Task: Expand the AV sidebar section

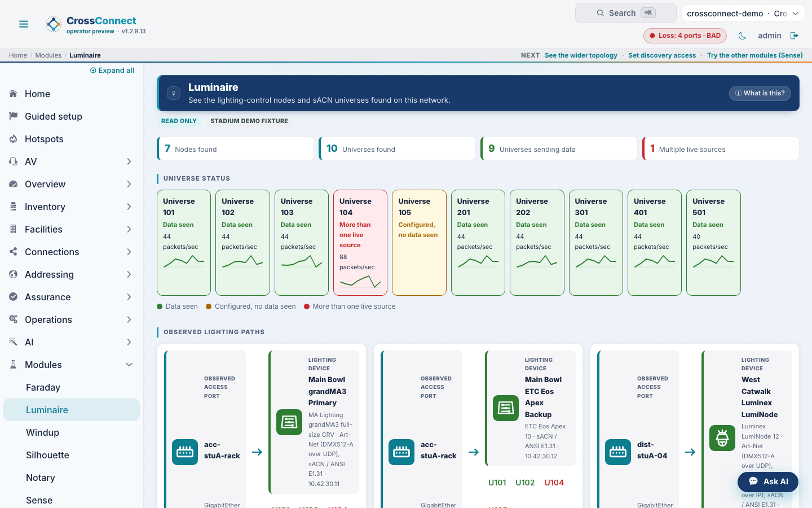Action: pyautogui.click(x=129, y=161)
